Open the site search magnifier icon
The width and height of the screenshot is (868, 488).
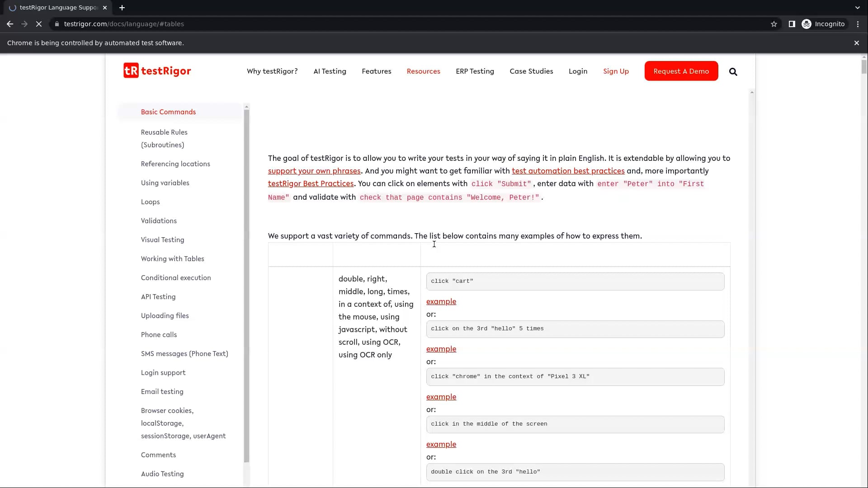[733, 71]
